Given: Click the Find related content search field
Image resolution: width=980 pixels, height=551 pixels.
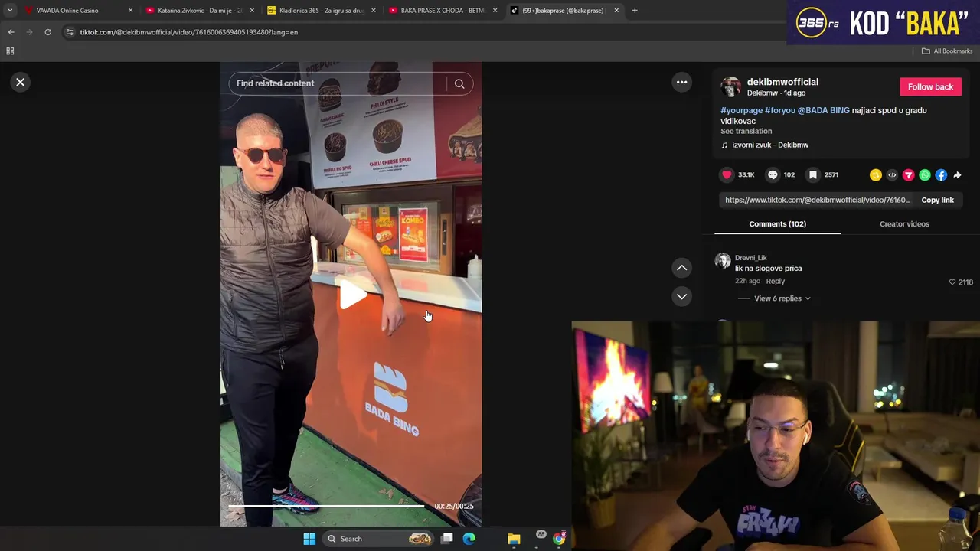Looking at the screenshot, I should click(x=337, y=83).
